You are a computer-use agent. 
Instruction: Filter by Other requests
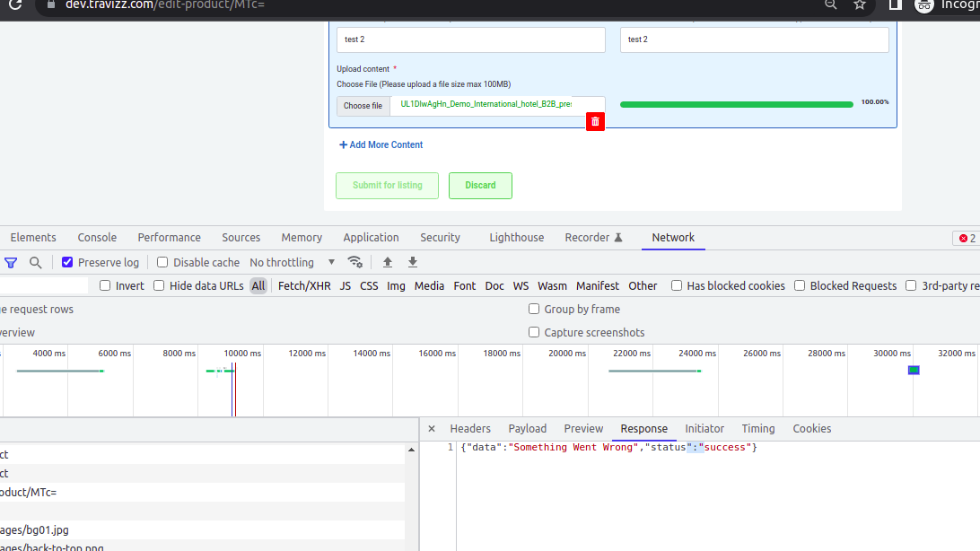[x=643, y=285]
